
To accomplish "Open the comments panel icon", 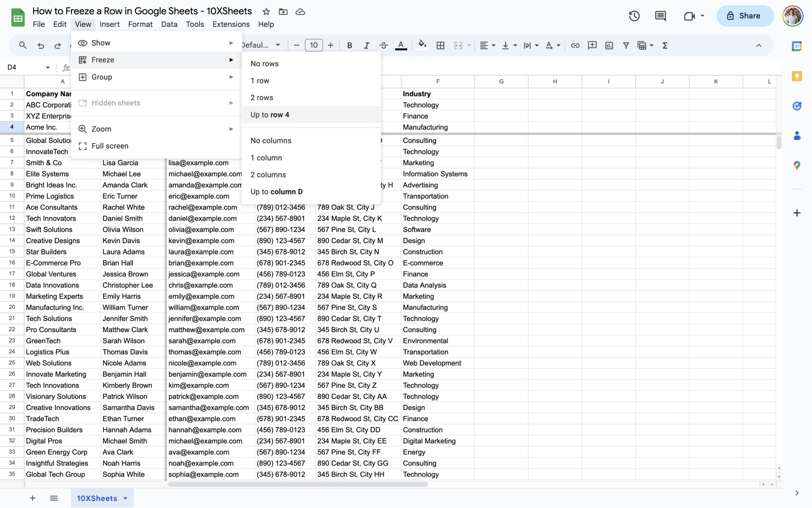I will 660,16.
